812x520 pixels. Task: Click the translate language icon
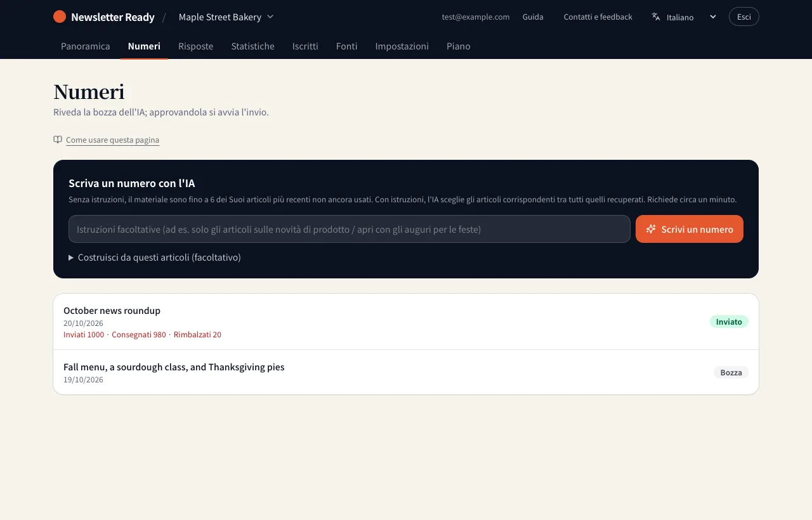coord(656,16)
